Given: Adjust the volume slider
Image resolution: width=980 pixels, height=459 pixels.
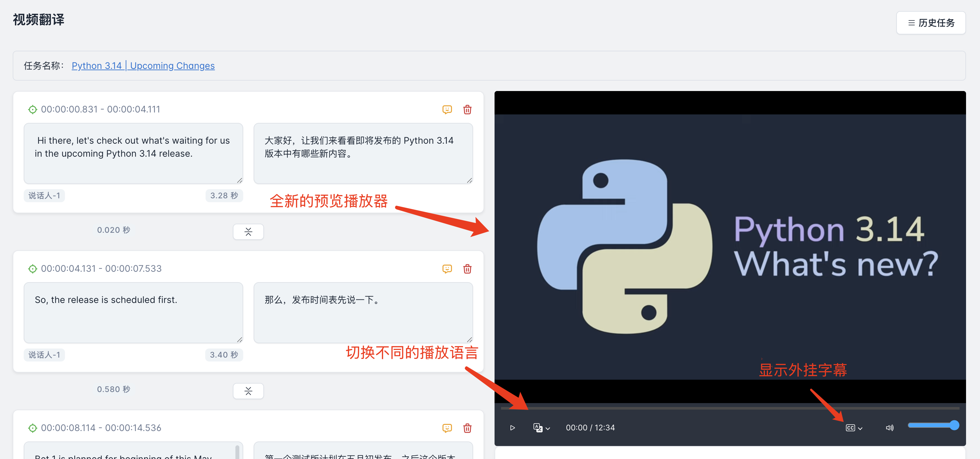Looking at the screenshot, I should tap(933, 426).
